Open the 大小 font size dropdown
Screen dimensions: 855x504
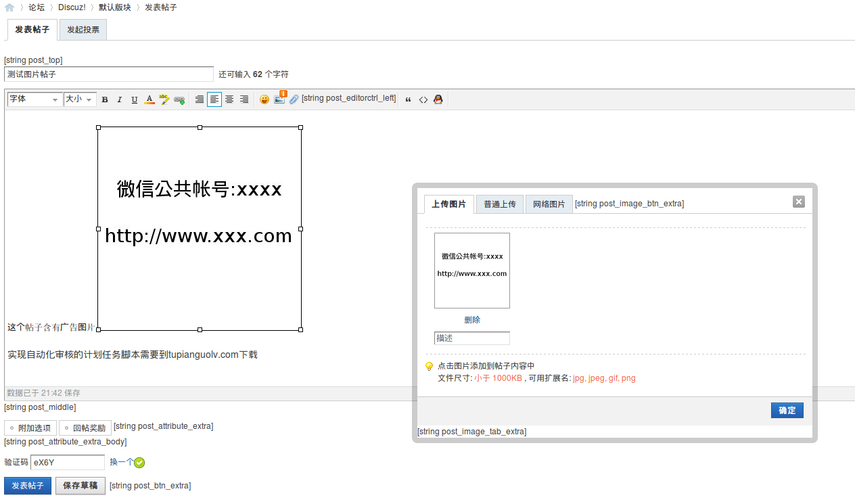tap(79, 99)
